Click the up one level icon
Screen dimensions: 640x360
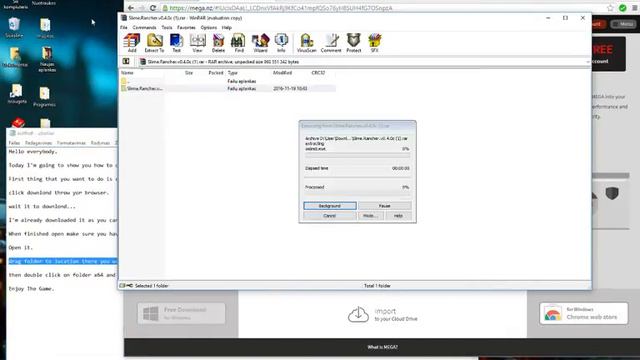pos(126,62)
